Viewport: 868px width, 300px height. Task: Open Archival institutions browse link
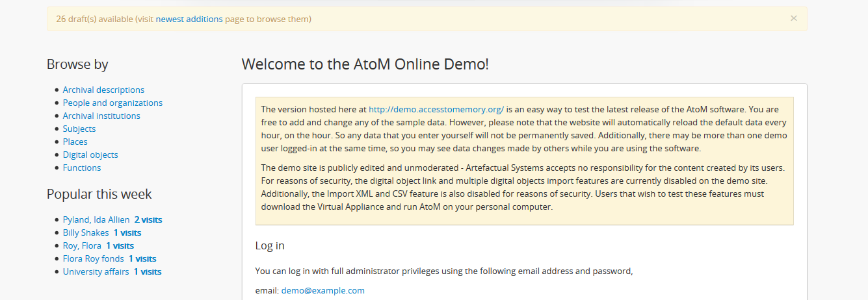(x=101, y=116)
